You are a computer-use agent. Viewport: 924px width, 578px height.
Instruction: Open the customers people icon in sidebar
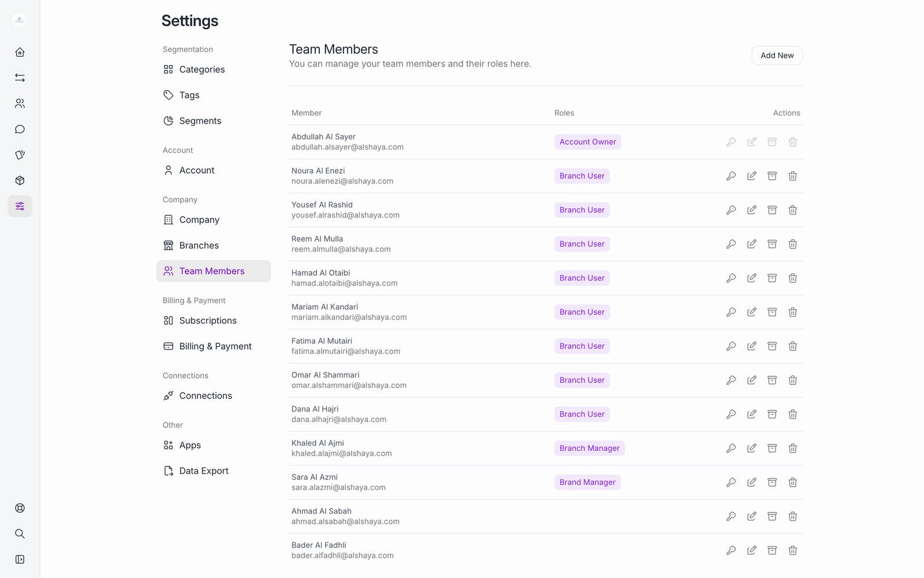pos(20,103)
